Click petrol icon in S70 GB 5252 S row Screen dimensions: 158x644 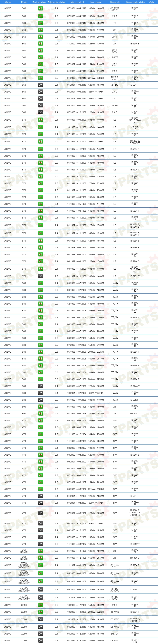(x=40, y=127)
